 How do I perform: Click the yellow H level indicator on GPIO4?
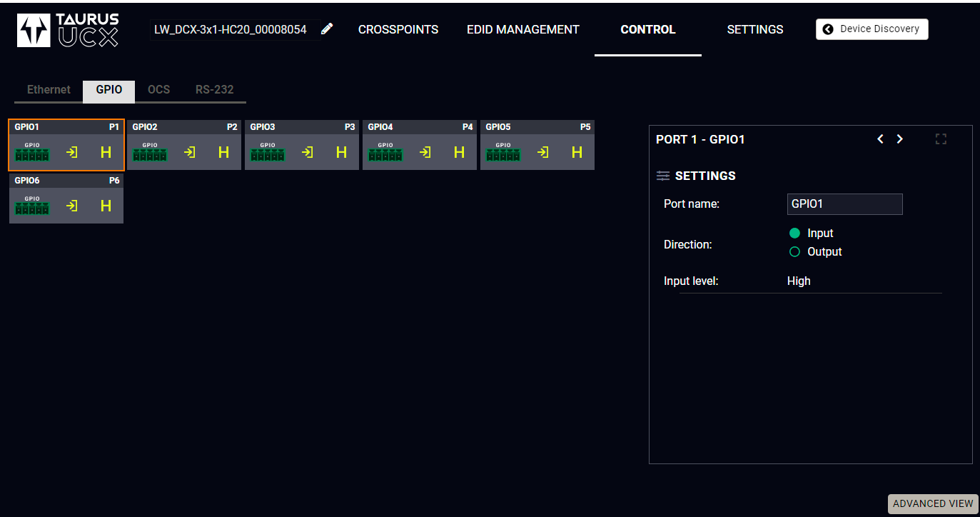point(459,152)
